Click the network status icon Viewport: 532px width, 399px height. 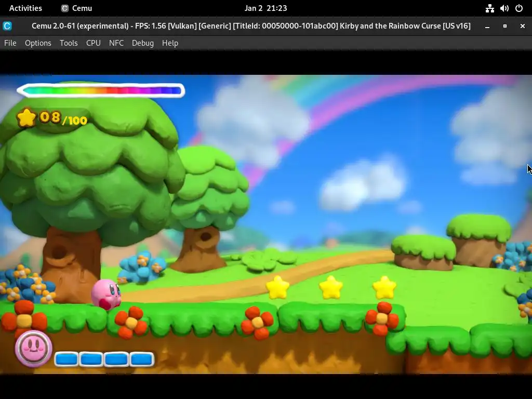pyautogui.click(x=489, y=8)
